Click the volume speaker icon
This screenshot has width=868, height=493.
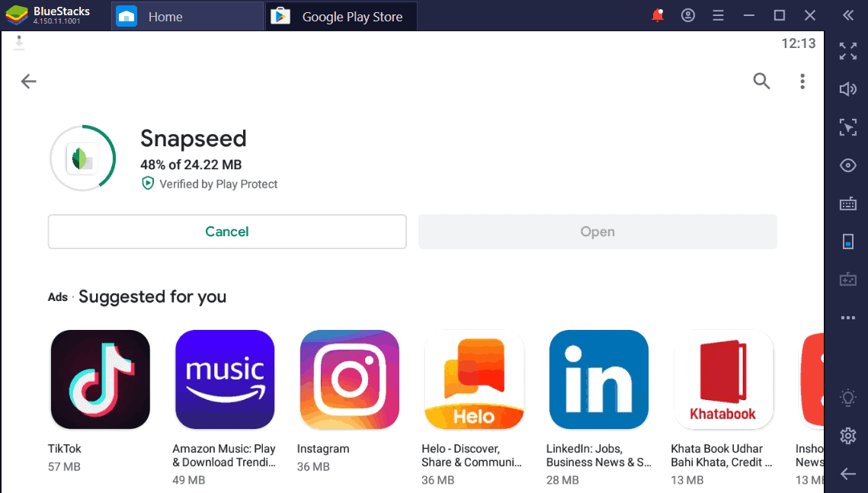[x=848, y=89]
